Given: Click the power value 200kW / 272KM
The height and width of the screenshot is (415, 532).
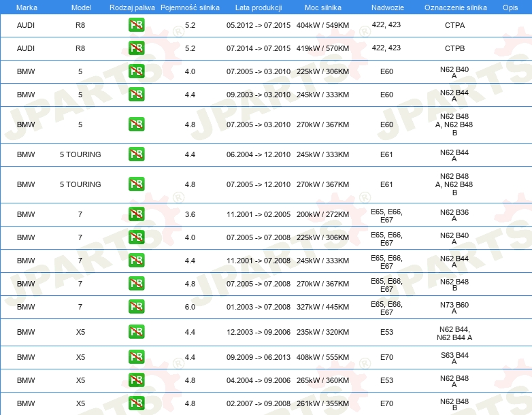Looking at the screenshot, I should point(322,214).
